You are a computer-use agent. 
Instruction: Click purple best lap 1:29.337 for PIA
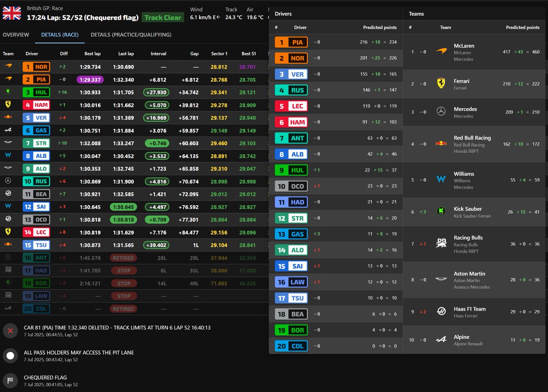pyautogui.click(x=90, y=80)
